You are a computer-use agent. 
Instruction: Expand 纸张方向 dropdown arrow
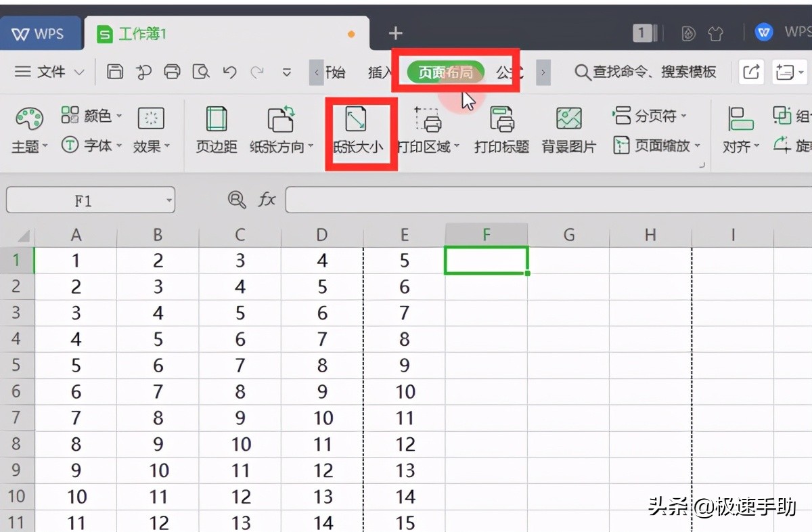click(311, 146)
